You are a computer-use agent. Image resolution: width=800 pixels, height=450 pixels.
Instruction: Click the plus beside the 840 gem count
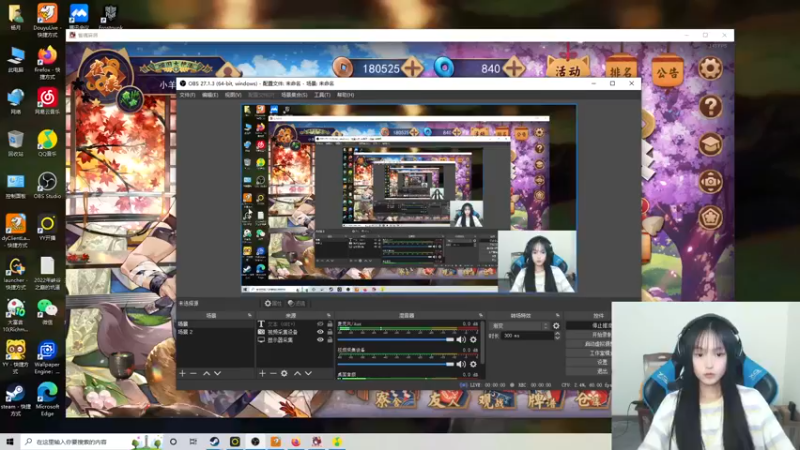tap(514, 68)
